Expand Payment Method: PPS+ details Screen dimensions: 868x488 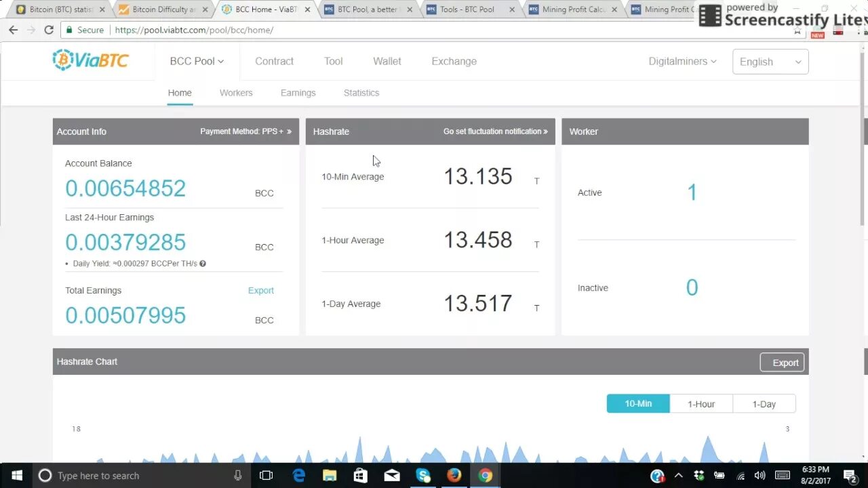tap(245, 131)
